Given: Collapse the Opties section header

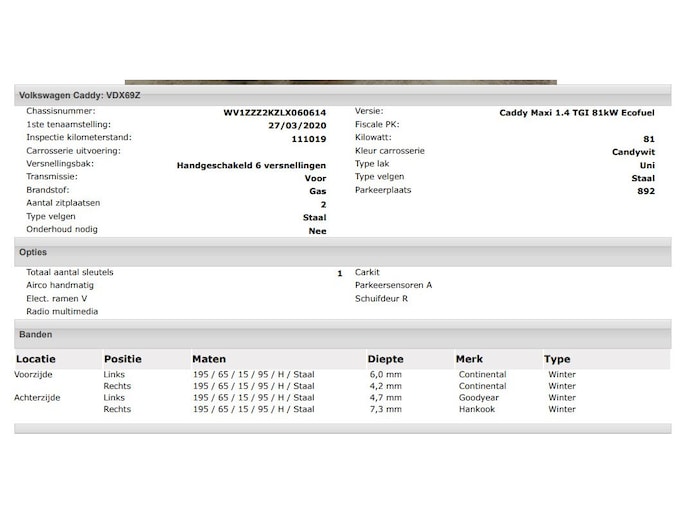Looking at the screenshot, I should click(33, 252).
